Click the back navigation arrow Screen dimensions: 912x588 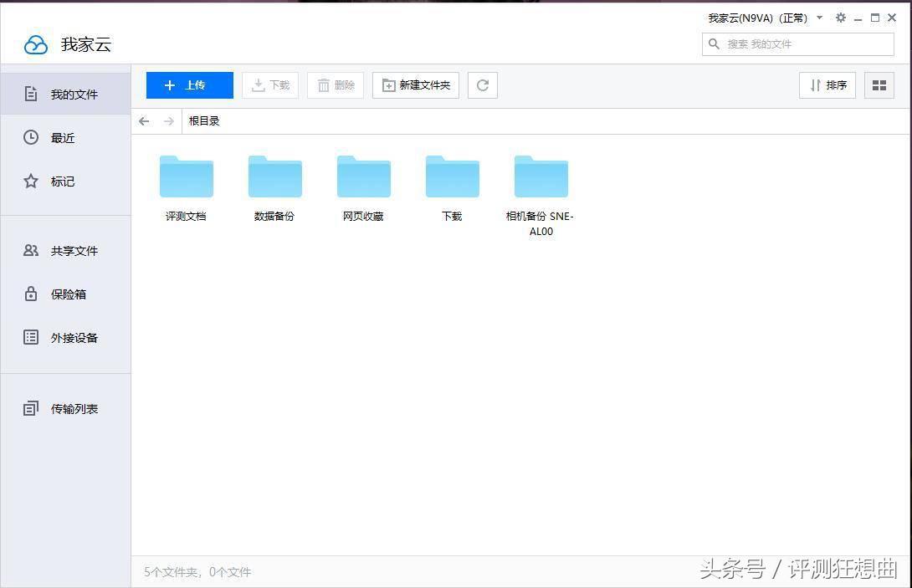click(x=144, y=120)
